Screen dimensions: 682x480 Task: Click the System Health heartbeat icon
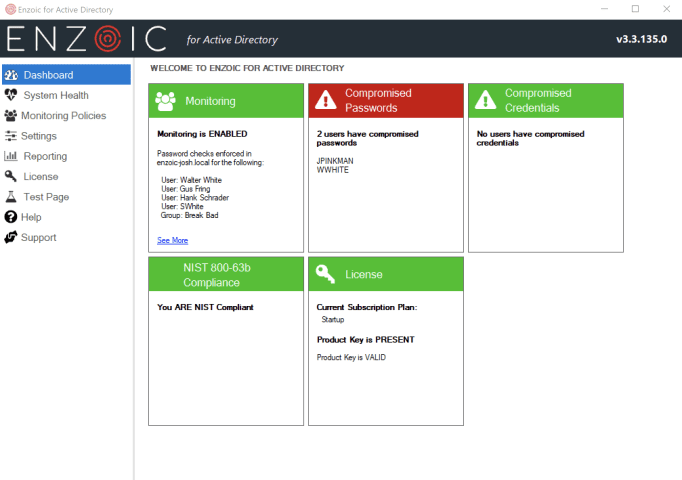11,95
